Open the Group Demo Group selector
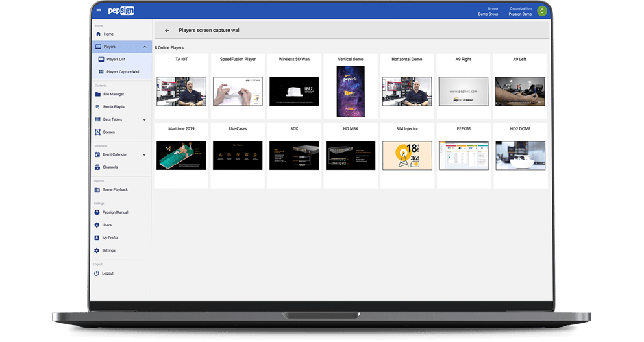The image size is (644, 342). (488, 11)
